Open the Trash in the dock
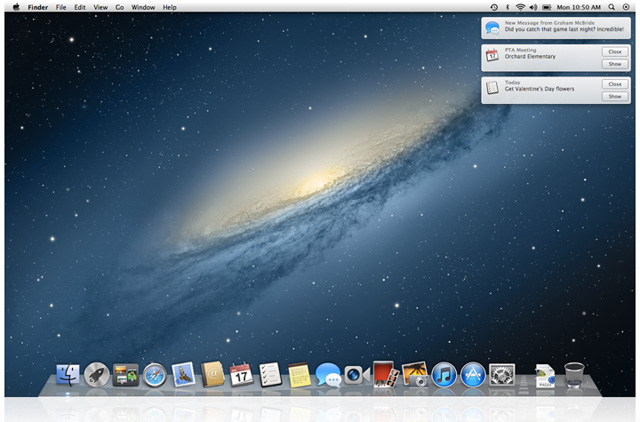This screenshot has width=640, height=422. point(574,375)
